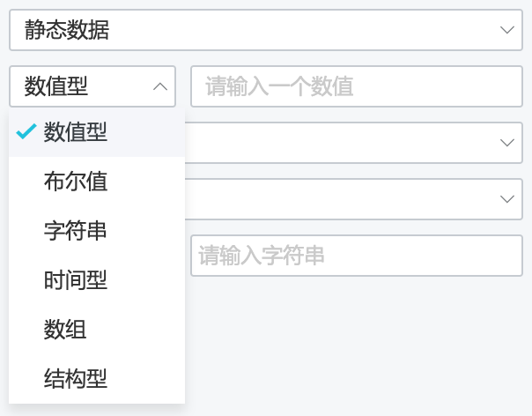Expand the dropdown below the numeric input
The height and width of the screenshot is (416, 532).
[x=353, y=143]
